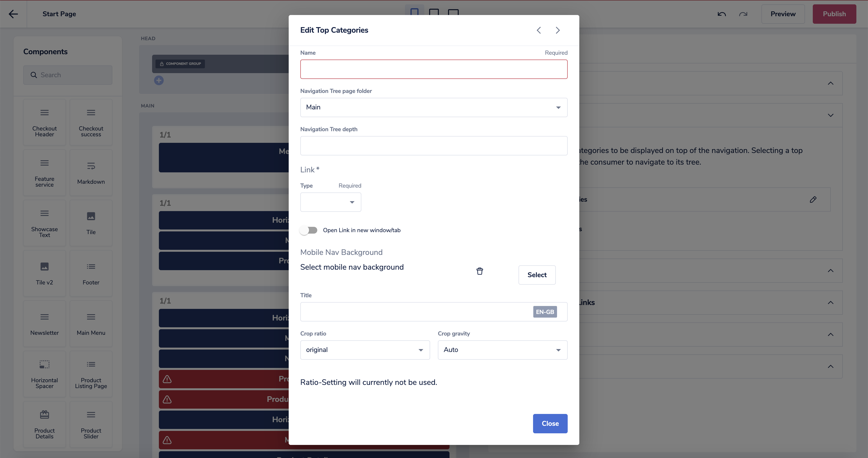Select the Newsletter component
The width and height of the screenshot is (868, 458).
[45, 324]
